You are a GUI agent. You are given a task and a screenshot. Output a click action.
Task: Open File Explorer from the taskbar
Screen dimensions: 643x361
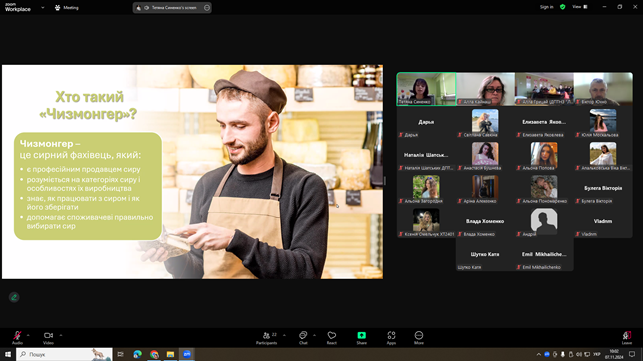point(170,354)
